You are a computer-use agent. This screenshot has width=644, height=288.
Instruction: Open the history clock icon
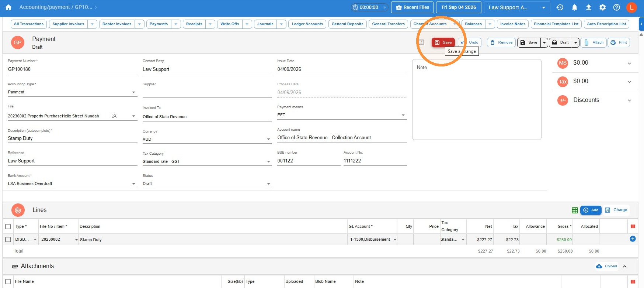click(560, 7)
